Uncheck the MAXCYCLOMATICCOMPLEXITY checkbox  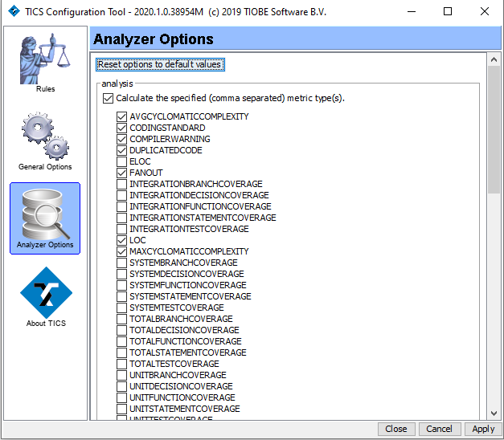tap(122, 252)
